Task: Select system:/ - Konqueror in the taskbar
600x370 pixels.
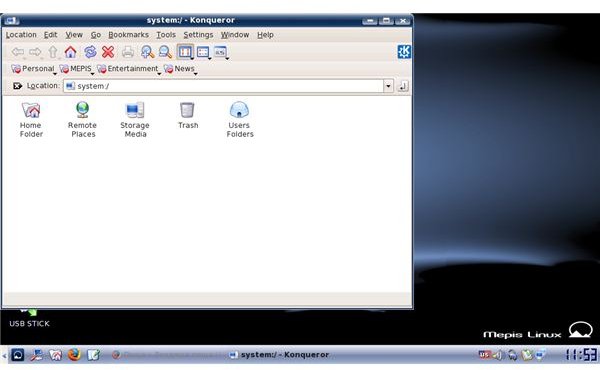Action: coord(279,355)
